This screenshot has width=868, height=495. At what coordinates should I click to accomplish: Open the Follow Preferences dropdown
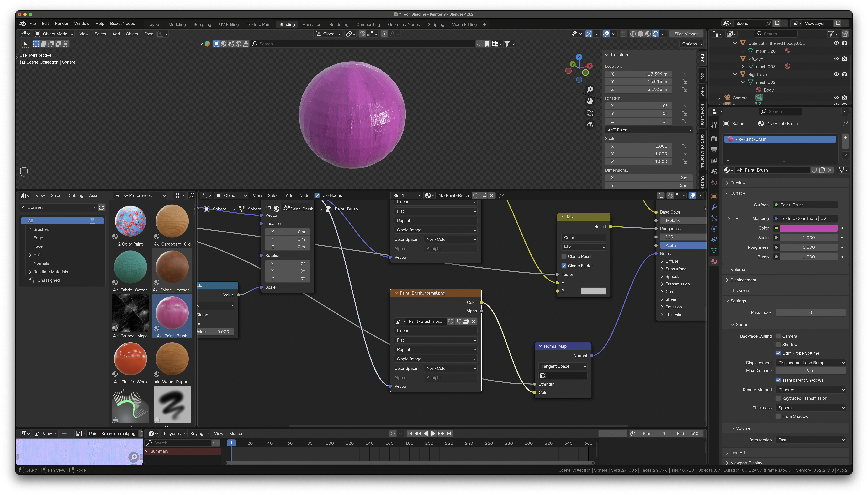pos(140,195)
